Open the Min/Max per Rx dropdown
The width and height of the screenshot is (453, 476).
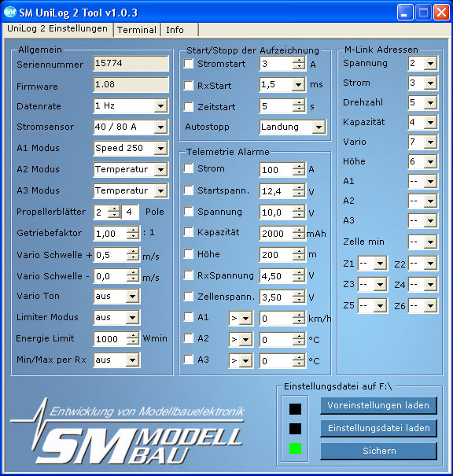click(x=133, y=360)
